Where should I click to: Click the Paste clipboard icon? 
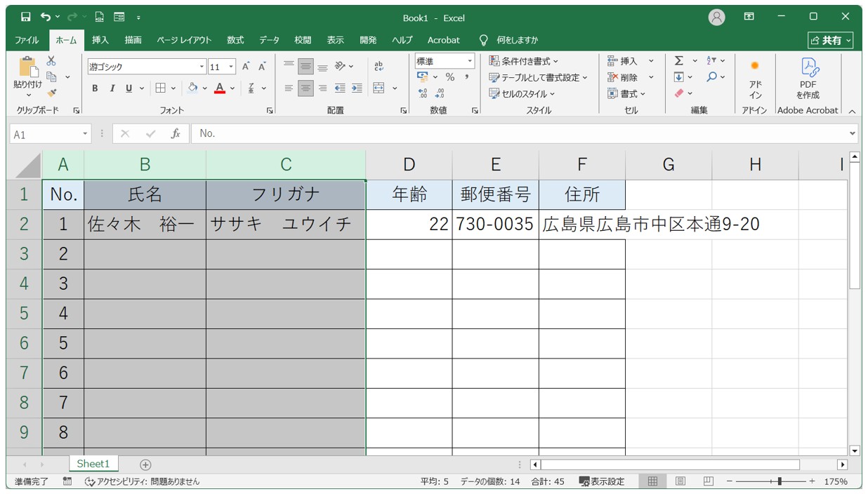click(27, 67)
